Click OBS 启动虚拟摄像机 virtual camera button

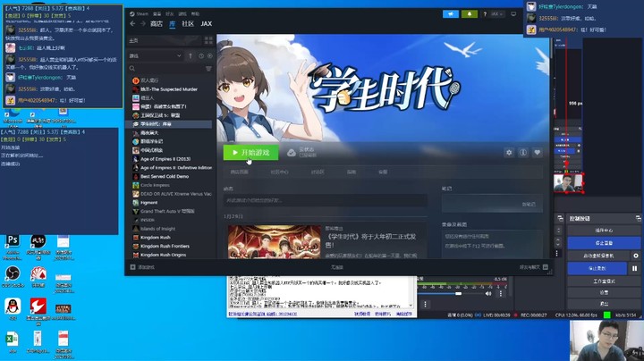[598, 256]
